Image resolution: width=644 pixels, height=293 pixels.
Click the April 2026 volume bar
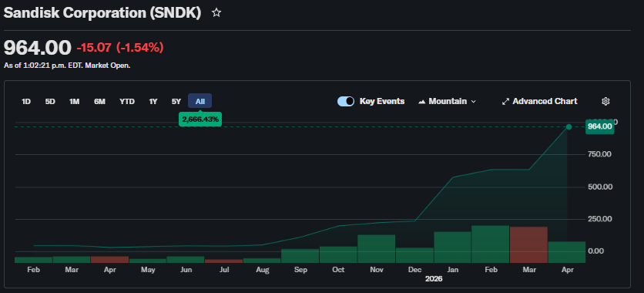tap(567, 252)
